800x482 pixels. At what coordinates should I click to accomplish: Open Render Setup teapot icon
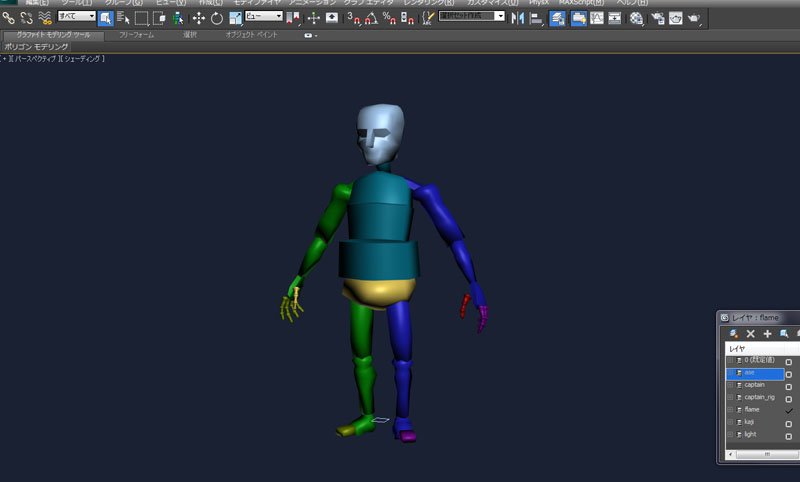(658, 18)
